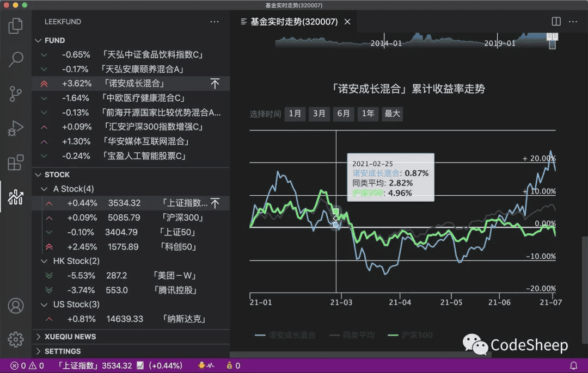This screenshot has height=373, width=588.
Task: Open fund 中欧医疗健康混合C
Action: point(131,98)
